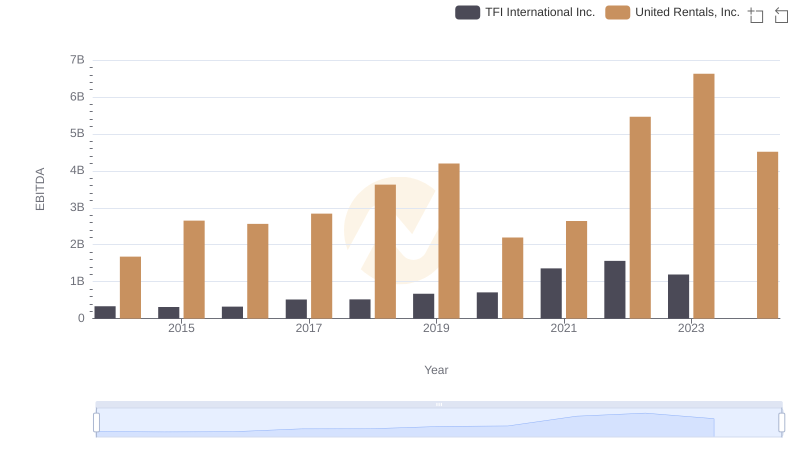Click the 0 y-axis label

coord(81,318)
